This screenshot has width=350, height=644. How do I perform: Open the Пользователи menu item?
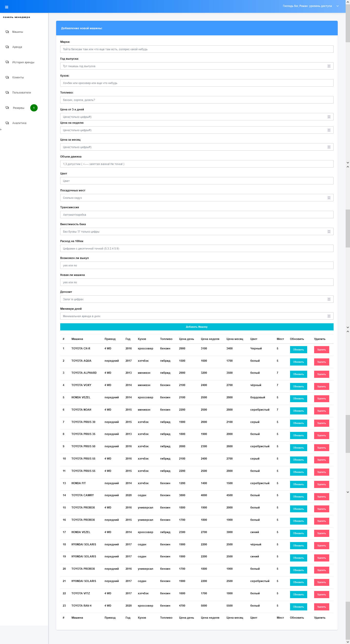click(x=22, y=92)
